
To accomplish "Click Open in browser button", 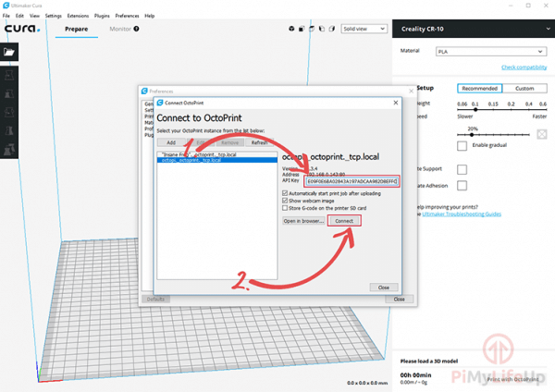I will [x=303, y=221].
